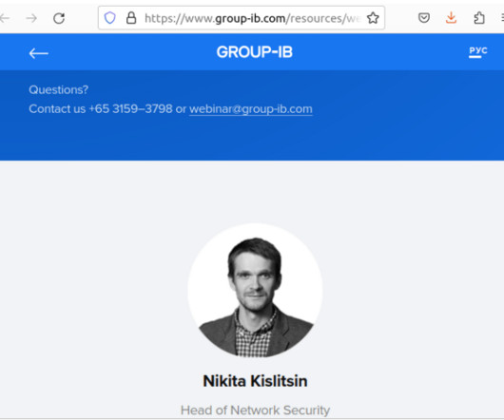The height and width of the screenshot is (420, 504).
Task: Go forward with browser forward arrow
Action: pos(31,18)
